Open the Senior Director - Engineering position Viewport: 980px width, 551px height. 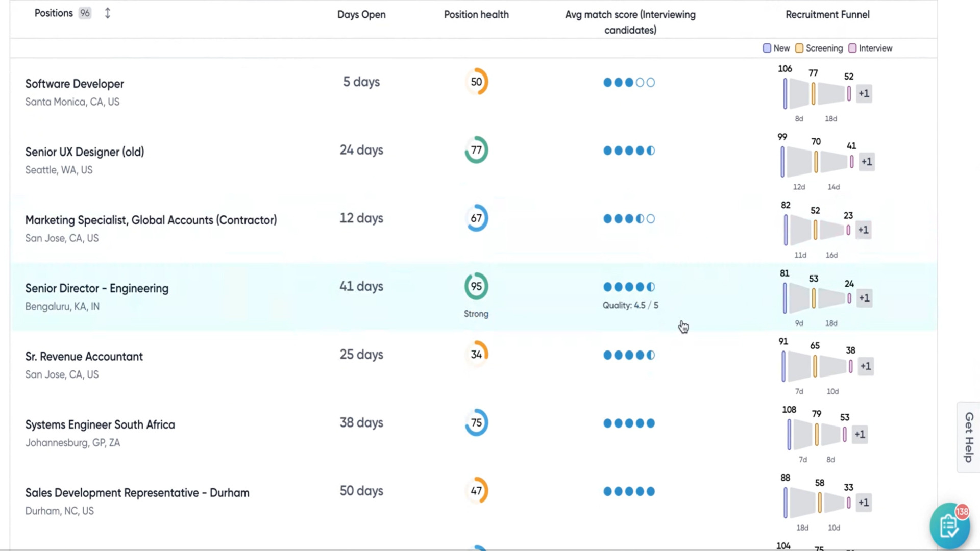coord(97,288)
